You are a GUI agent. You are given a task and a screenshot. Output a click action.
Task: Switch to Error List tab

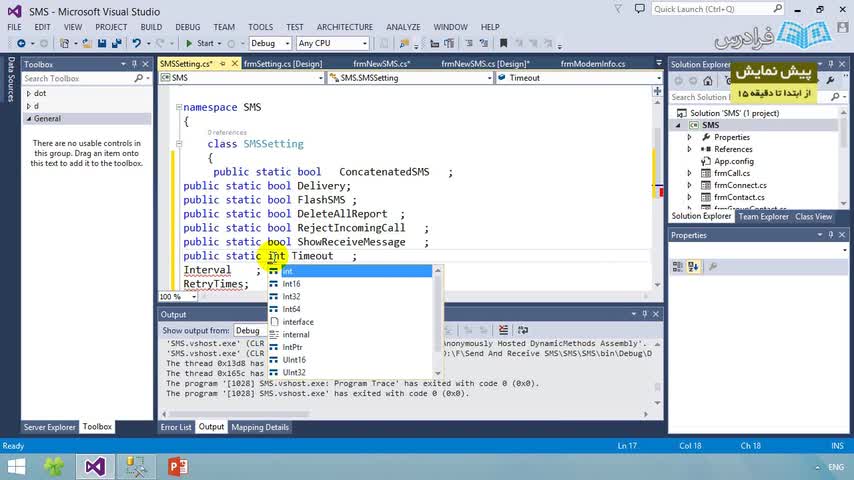coord(176,427)
